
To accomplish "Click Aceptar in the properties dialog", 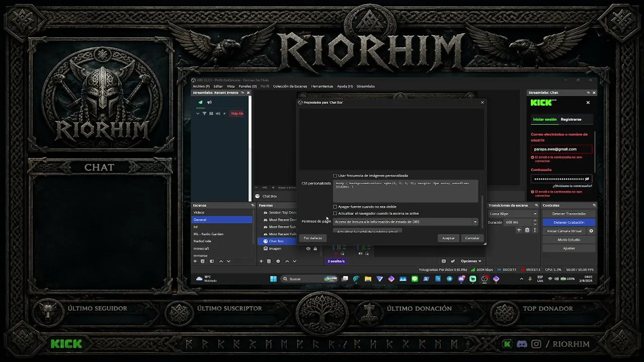I will [448, 238].
